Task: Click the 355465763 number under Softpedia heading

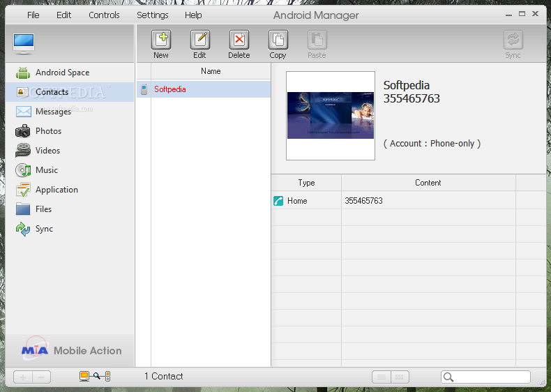Action: click(x=412, y=98)
